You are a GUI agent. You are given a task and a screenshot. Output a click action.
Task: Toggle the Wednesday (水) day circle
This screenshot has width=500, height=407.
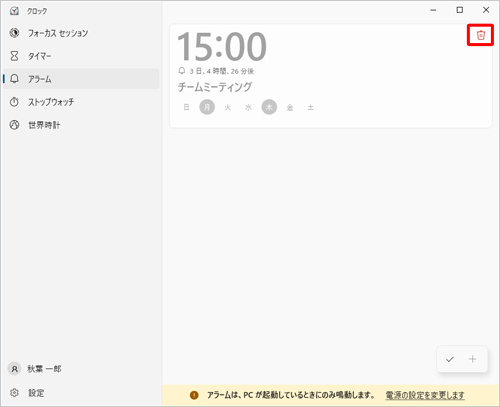point(249,107)
